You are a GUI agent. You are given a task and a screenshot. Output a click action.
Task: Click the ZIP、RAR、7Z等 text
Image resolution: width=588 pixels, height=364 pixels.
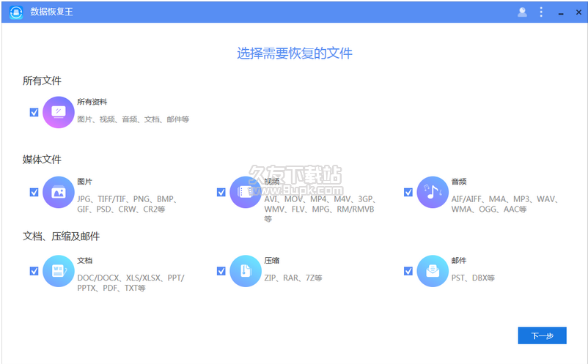coord(293,278)
